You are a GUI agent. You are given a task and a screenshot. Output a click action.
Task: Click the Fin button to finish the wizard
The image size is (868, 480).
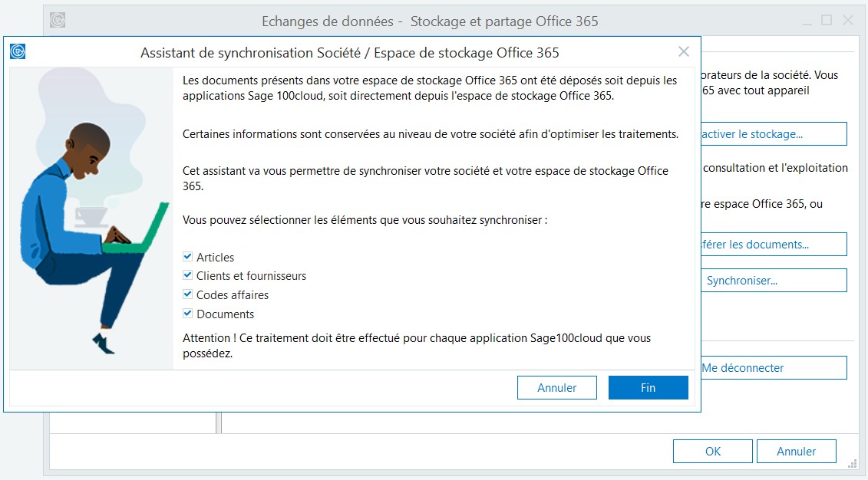pos(648,387)
